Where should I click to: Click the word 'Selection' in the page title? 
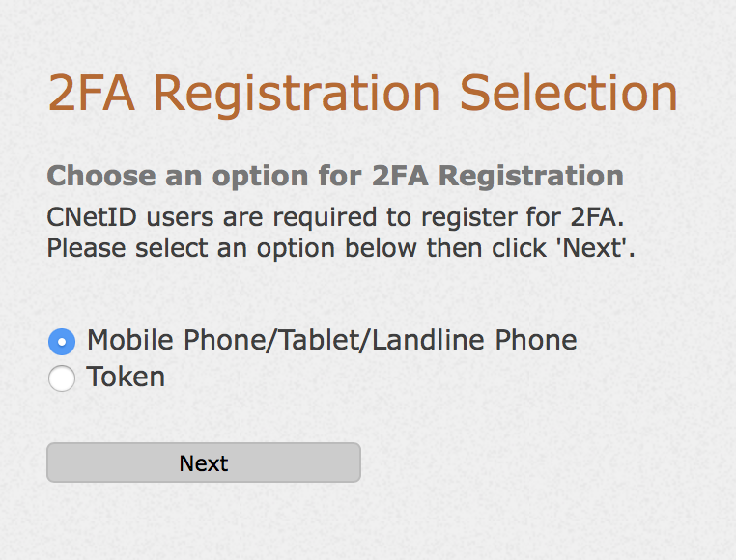[x=568, y=94]
